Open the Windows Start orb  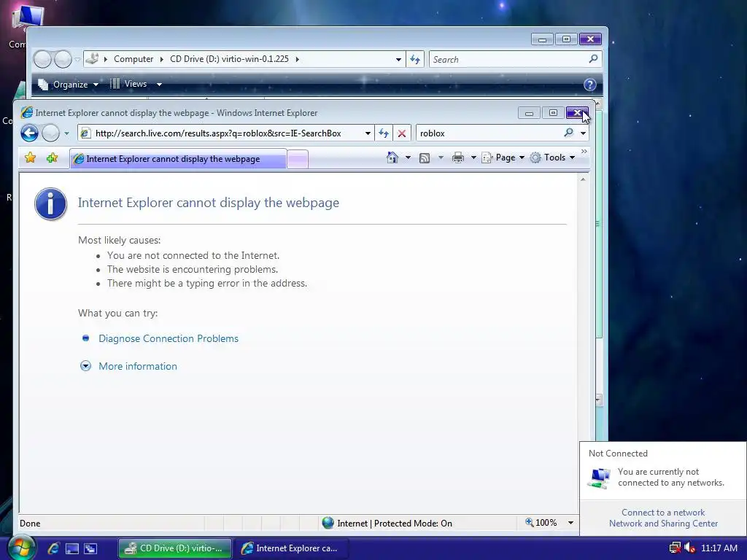[x=22, y=548]
